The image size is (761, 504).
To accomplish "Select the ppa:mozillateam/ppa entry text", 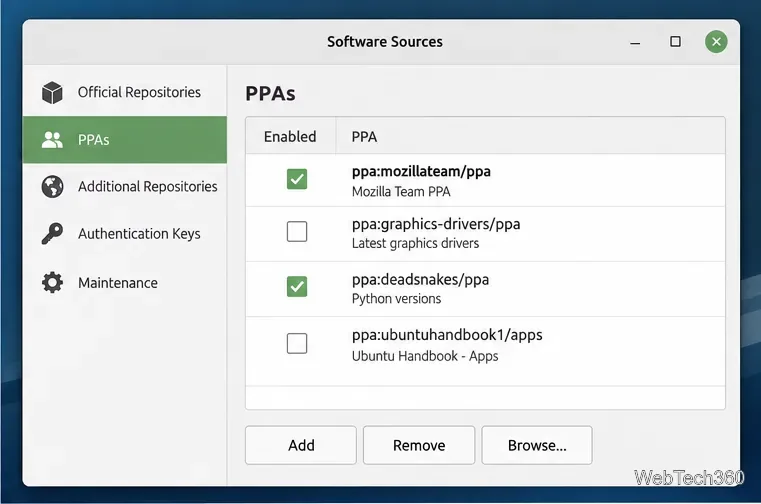I will (x=421, y=171).
